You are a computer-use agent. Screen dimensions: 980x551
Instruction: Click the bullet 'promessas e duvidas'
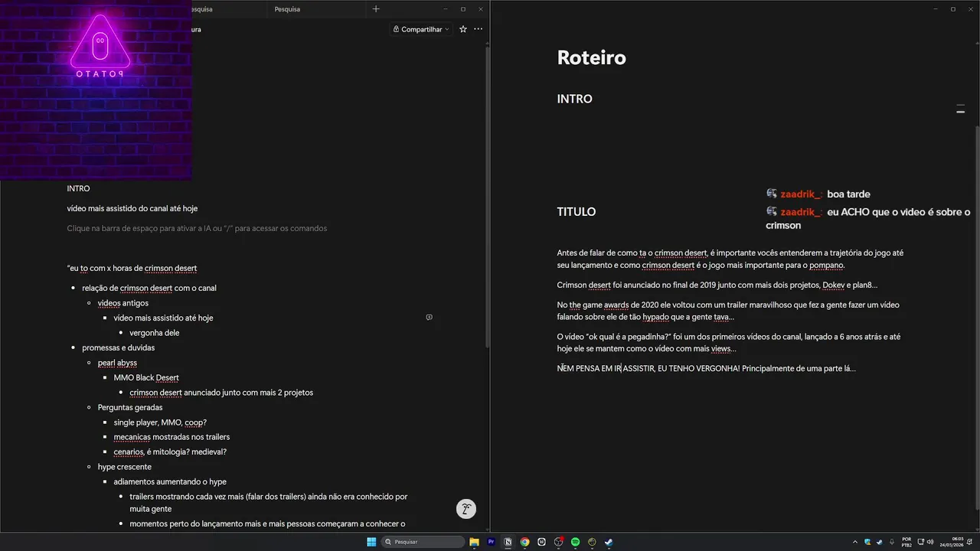click(x=118, y=347)
